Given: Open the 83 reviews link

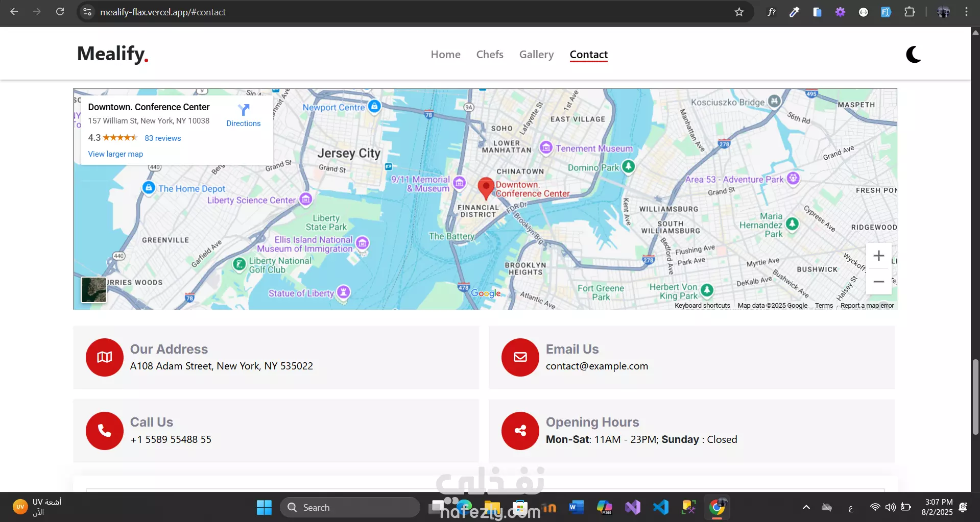Looking at the screenshot, I should pyautogui.click(x=163, y=138).
